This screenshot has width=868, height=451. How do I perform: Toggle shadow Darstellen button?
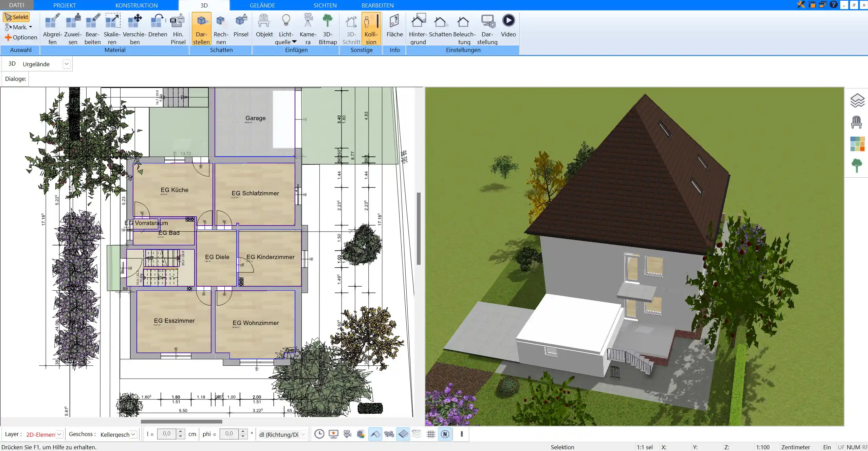(201, 29)
